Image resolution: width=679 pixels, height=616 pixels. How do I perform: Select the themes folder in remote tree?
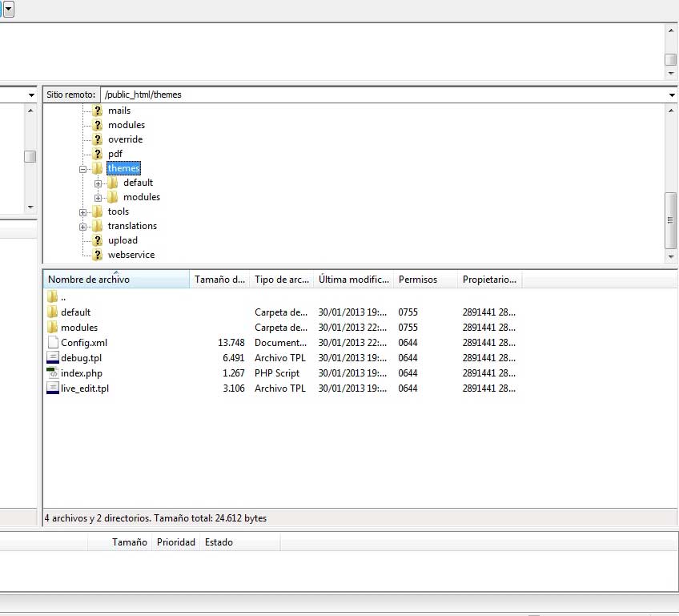(124, 168)
